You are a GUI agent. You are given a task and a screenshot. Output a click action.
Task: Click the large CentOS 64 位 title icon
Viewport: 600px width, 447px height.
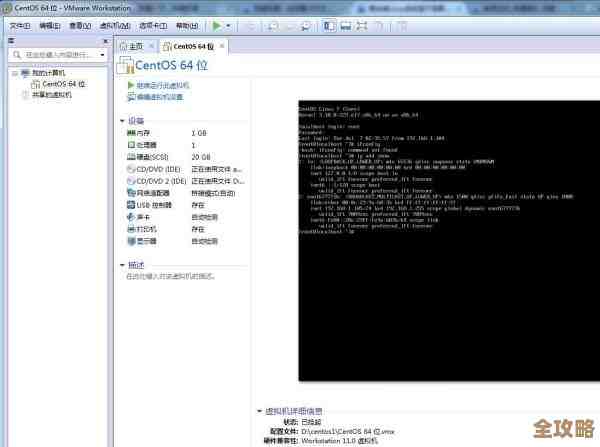click(x=126, y=65)
